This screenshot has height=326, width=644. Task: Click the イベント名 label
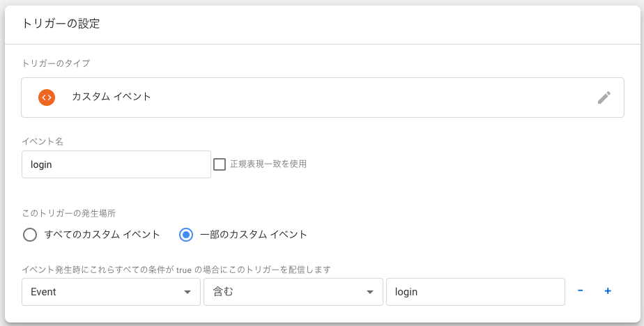[x=43, y=141]
